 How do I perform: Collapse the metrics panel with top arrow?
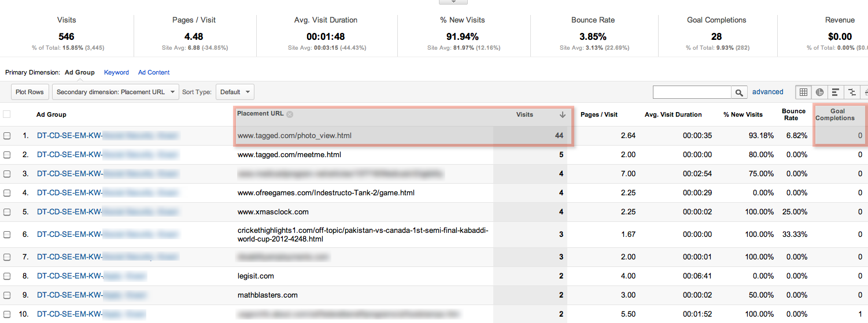(x=453, y=2)
